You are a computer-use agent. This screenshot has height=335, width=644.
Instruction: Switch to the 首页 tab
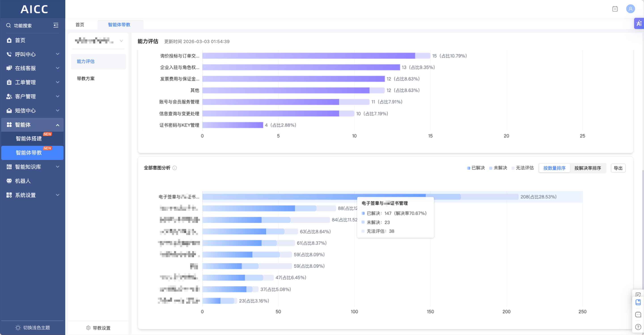coord(80,25)
